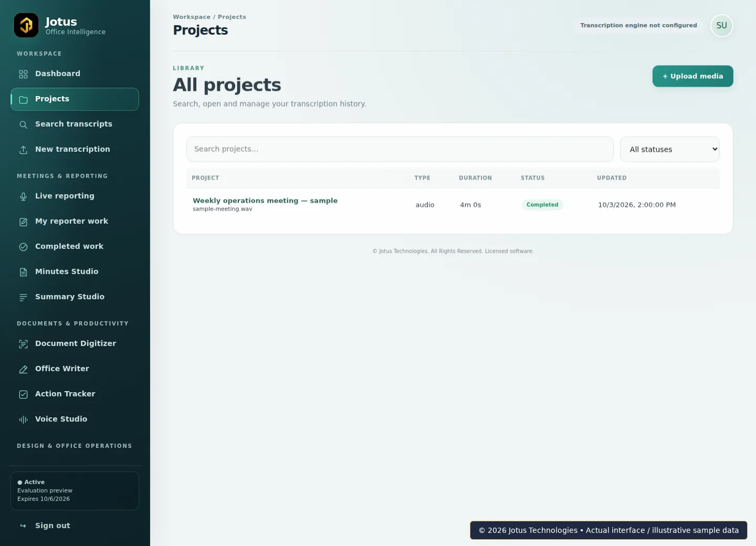The image size is (756, 546).
Task: Click Document Digitizer scan icon
Action: pos(23,344)
